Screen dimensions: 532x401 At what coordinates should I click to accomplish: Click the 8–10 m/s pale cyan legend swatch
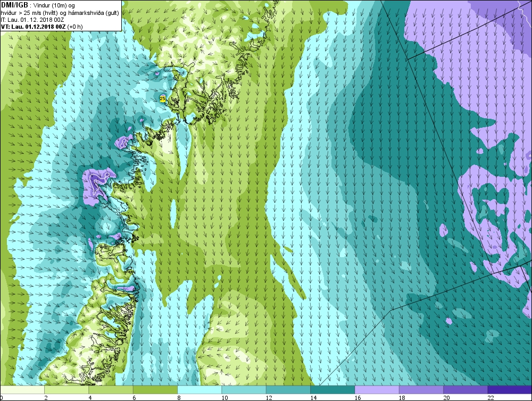(x=199, y=389)
